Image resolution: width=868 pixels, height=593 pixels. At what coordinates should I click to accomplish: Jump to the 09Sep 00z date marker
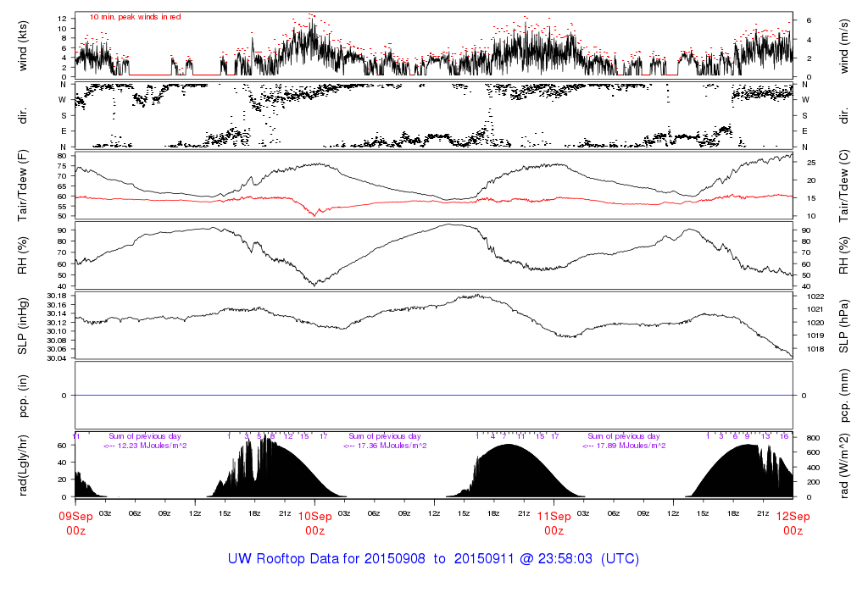point(75,523)
